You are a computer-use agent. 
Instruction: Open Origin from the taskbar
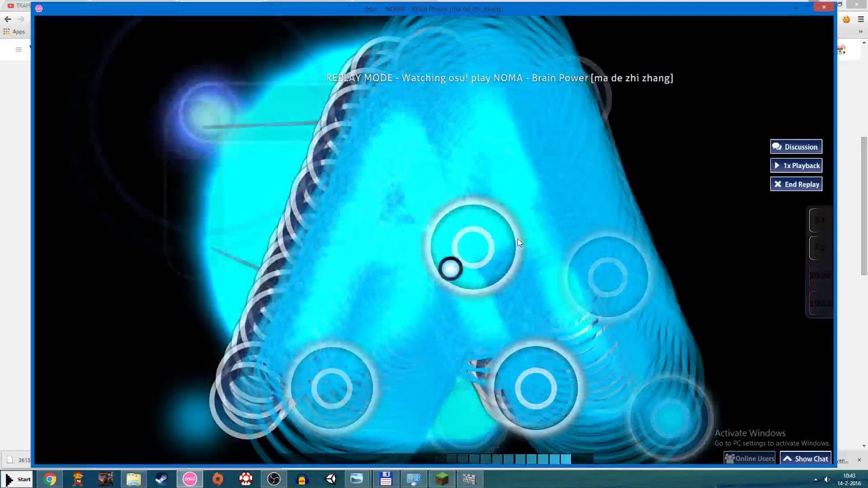(218, 479)
